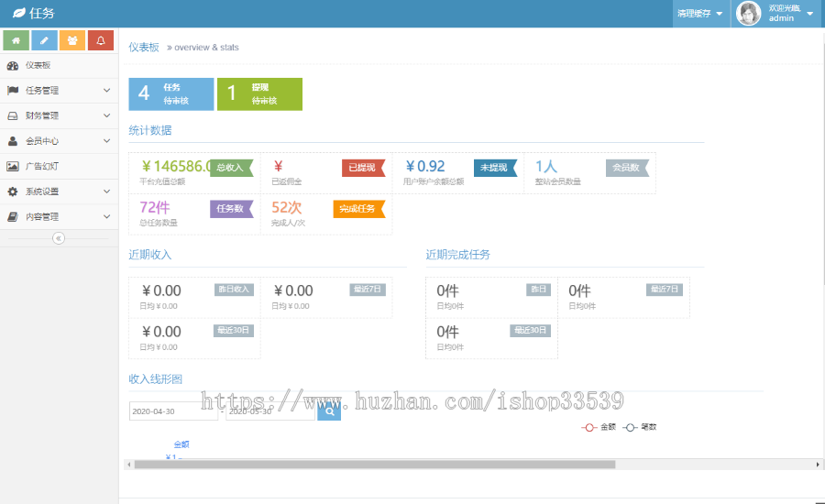Click 最近30日 badge under 近期收入
This screenshot has height=504, width=825.
[x=234, y=331]
